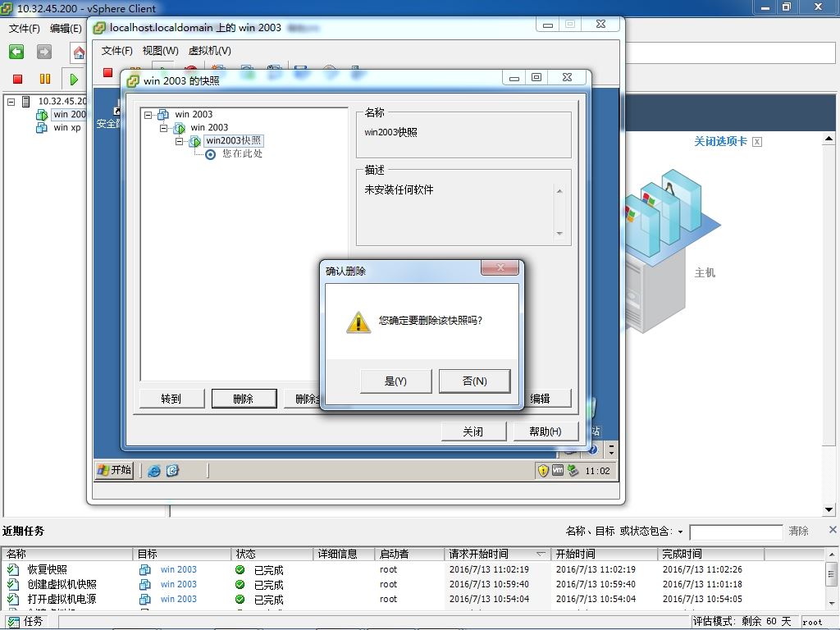This screenshot has width=840, height=630.
Task: Click green back navigation arrow
Action: click(x=16, y=52)
